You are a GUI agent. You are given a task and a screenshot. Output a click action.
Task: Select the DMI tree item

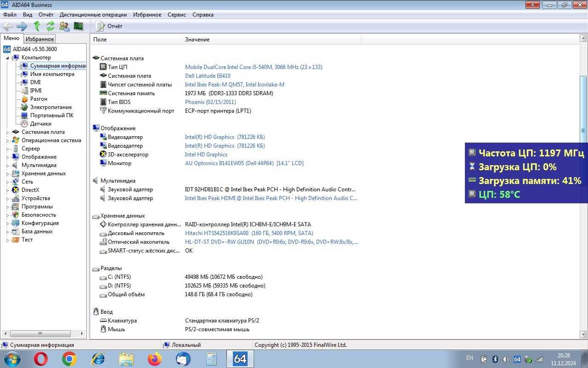click(35, 82)
